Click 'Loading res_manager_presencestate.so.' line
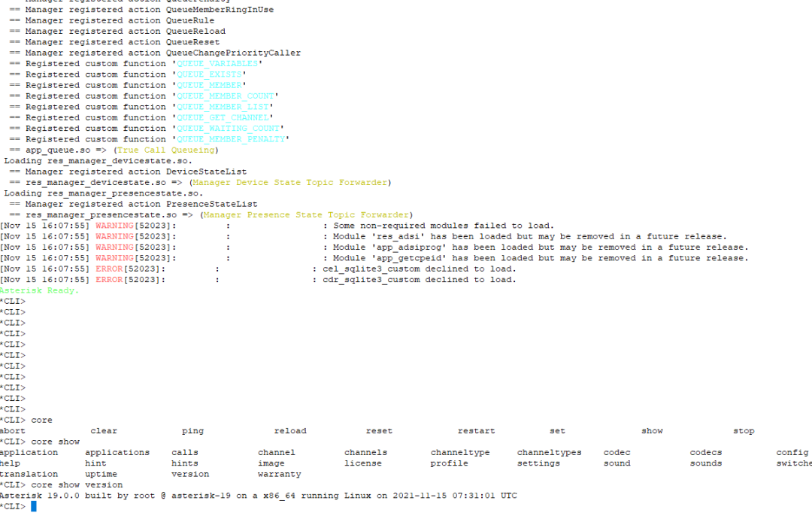This screenshot has height=513, width=812. pos(104,193)
